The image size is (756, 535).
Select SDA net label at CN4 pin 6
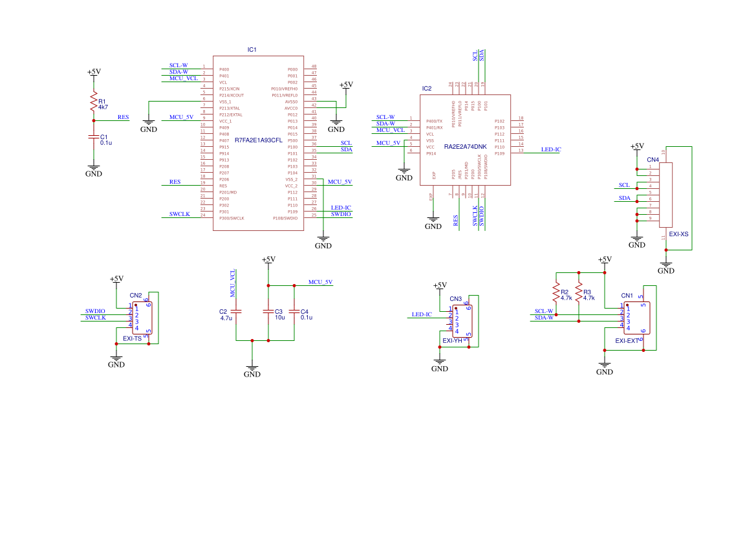(624, 198)
